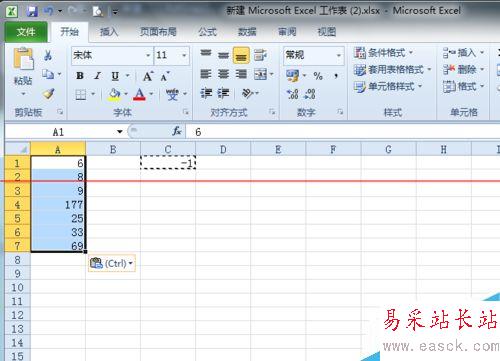Open the 文件 File tab
The width and height of the screenshot is (500, 361).
[26, 32]
